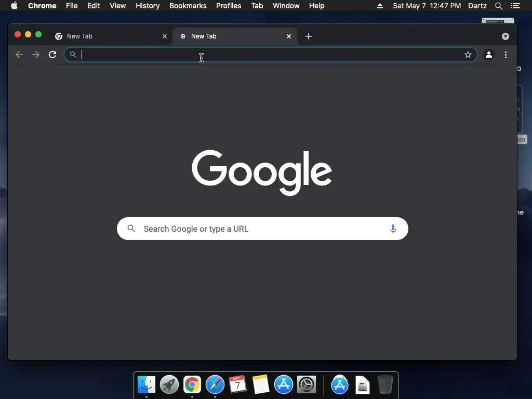This screenshot has width=532, height=399.
Task: Open the Apple menu
Action: [14, 6]
